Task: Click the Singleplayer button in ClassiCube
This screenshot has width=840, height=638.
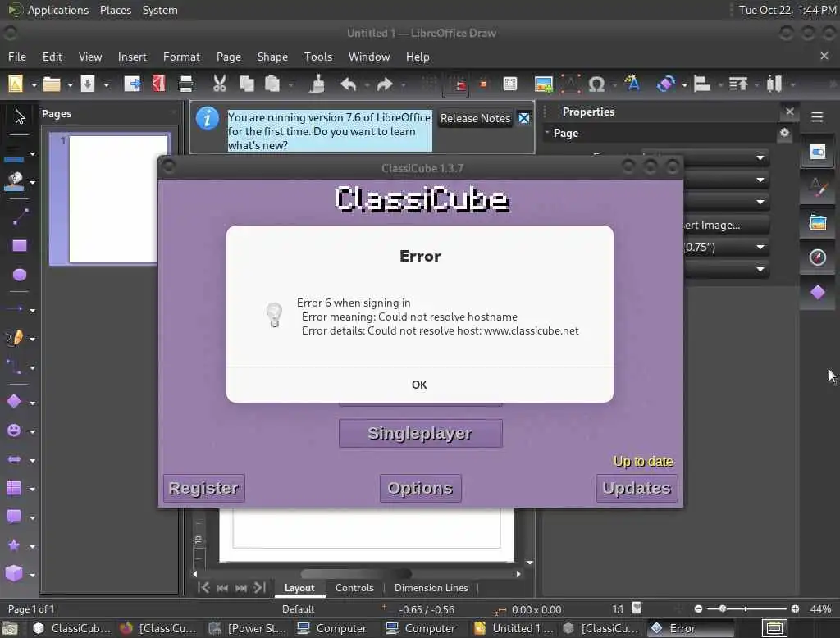Action: click(x=421, y=433)
